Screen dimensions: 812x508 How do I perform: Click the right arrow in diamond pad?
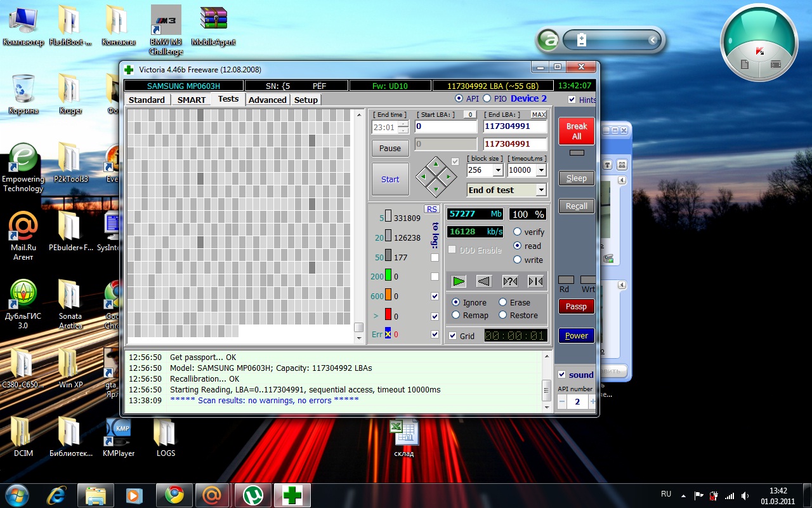[448, 177]
